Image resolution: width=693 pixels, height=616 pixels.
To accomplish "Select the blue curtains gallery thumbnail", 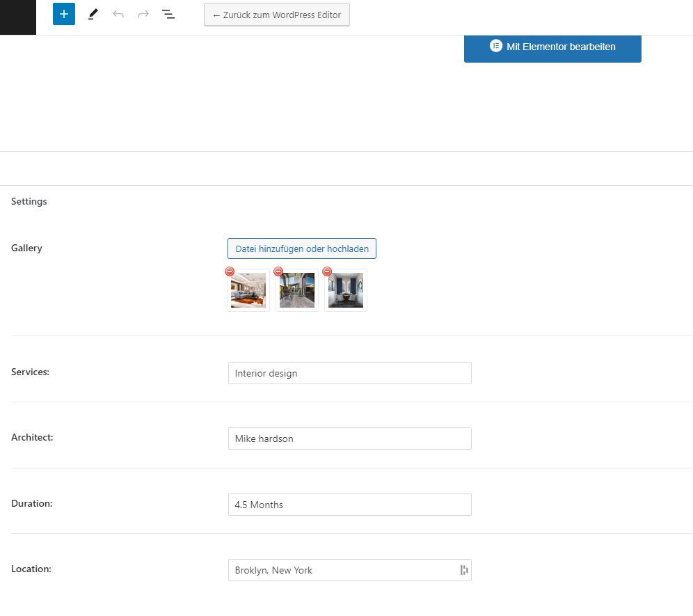I will coord(346,290).
